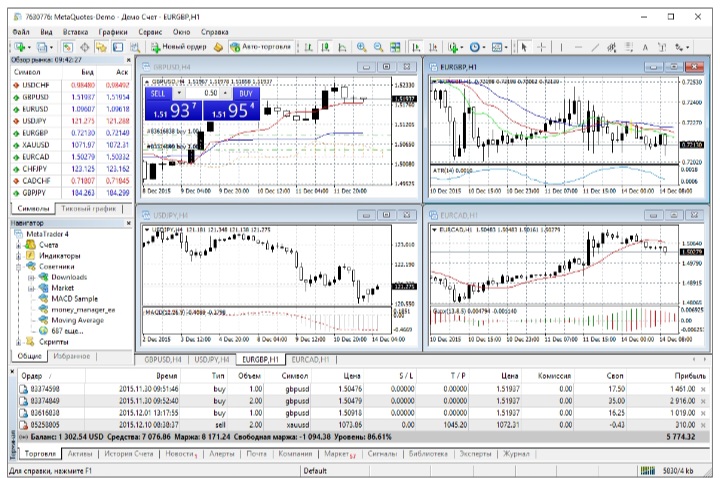The width and height of the screenshot is (720, 478).
Task: Close order 85258005 with its x button
Action: point(703,425)
